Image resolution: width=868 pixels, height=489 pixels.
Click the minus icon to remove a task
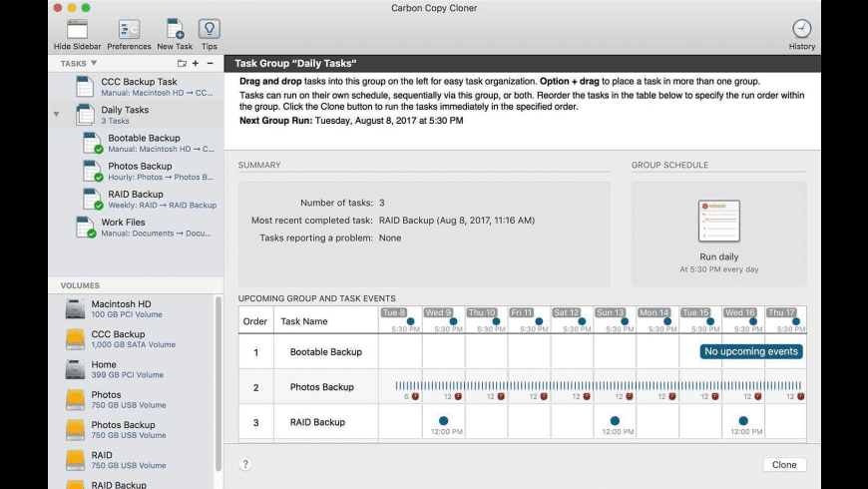(210, 63)
